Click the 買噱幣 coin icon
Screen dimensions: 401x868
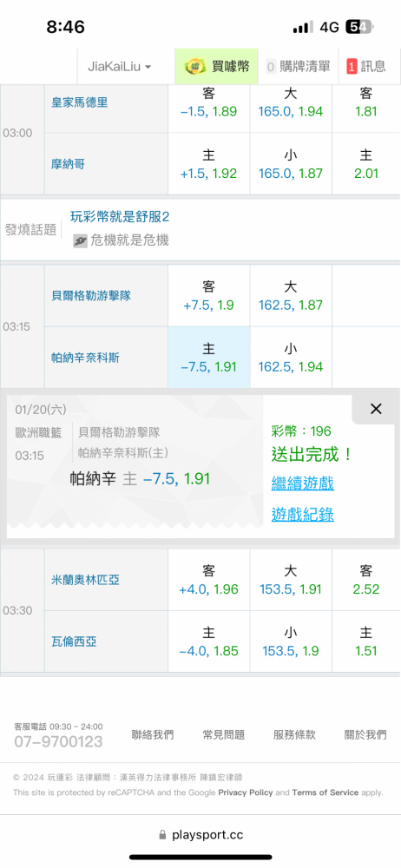click(195, 67)
